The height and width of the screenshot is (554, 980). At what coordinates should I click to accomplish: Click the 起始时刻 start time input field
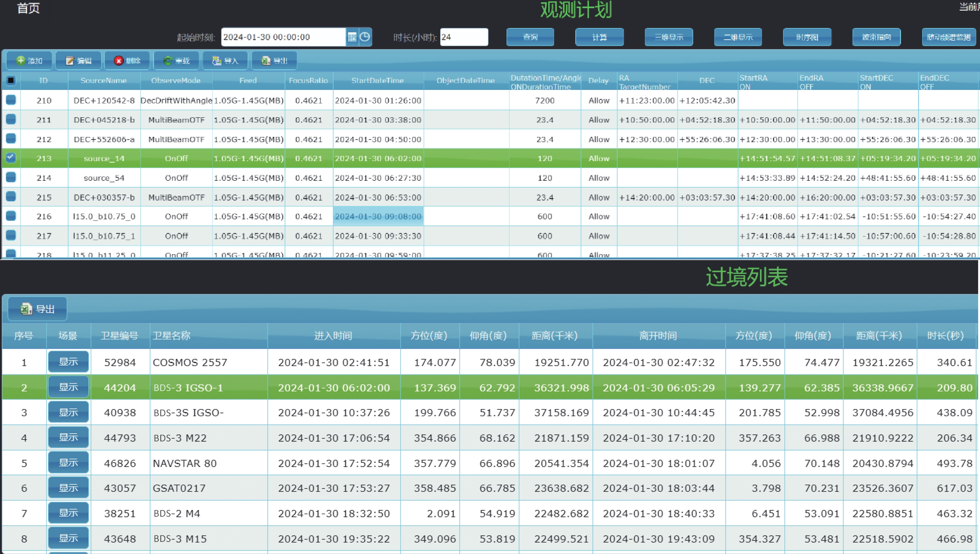pyautogui.click(x=283, y=37)
